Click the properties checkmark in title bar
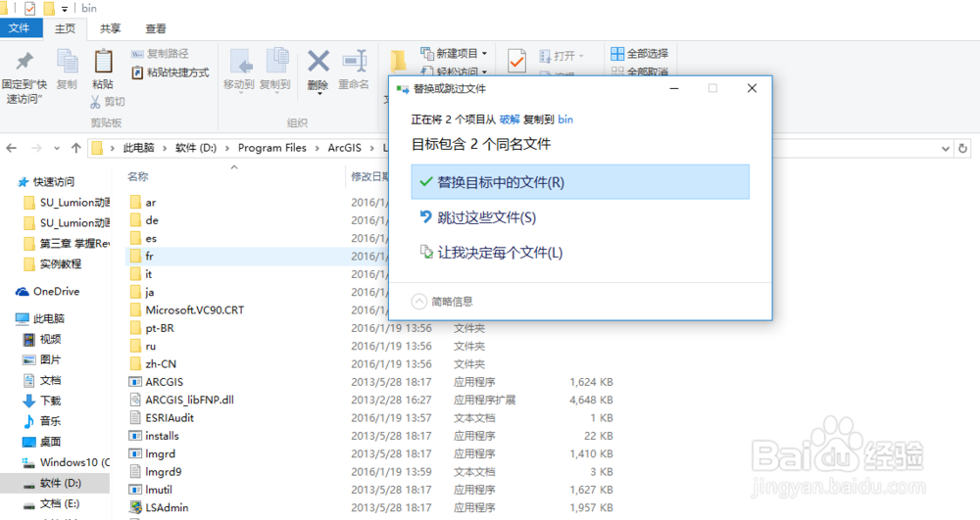This screenshot has height=520, width=980. [x=29, y=8]
